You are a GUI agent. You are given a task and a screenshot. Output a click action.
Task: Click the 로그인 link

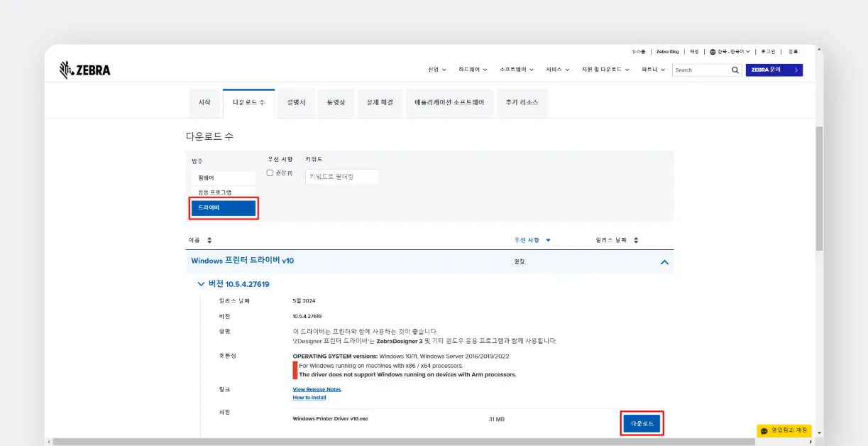[768, 51]
